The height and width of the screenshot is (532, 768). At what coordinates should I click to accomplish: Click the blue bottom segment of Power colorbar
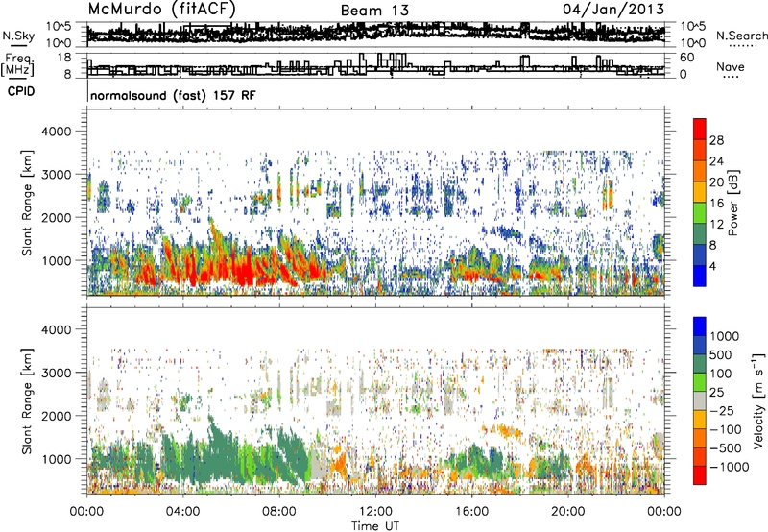coord(700,276)
